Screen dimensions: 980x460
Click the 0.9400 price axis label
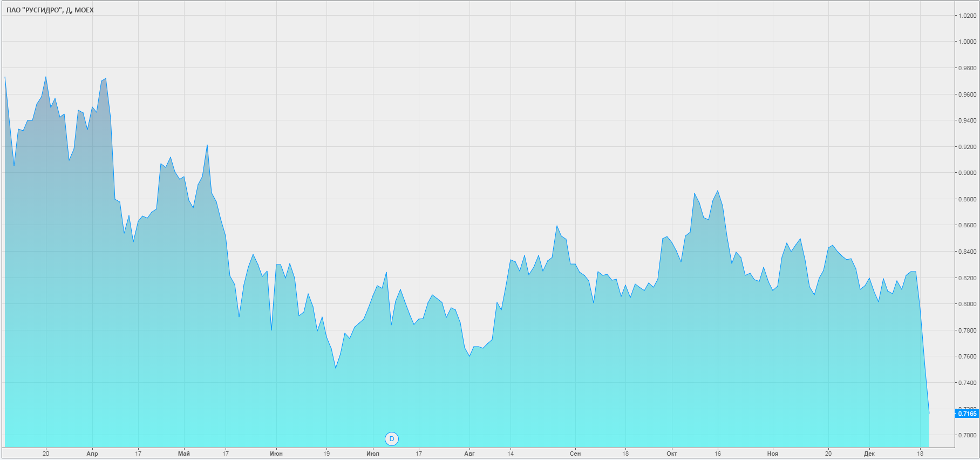(x=967, y=120)
